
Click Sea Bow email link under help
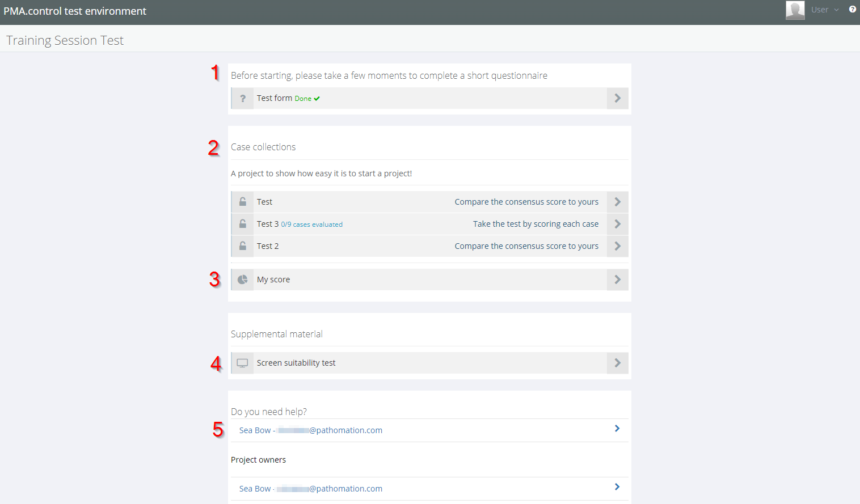[310, 430]
